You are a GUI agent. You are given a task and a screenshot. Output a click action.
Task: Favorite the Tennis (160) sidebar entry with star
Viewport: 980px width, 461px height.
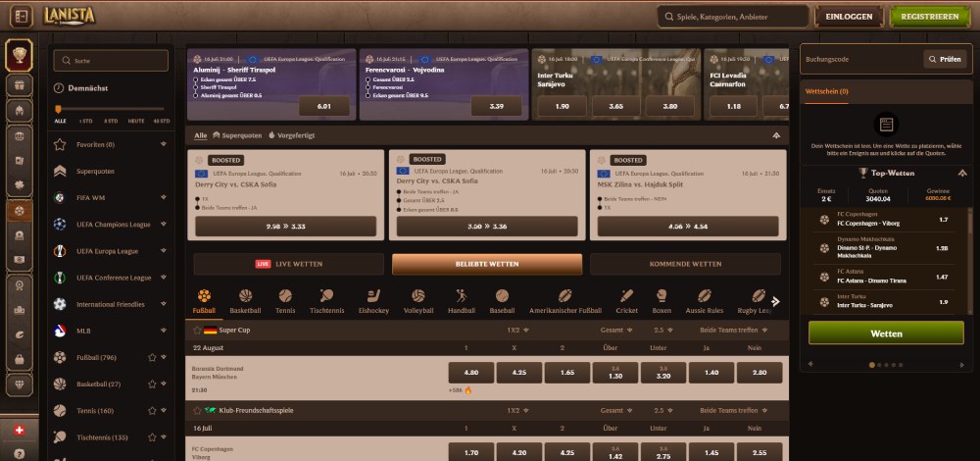152,411
